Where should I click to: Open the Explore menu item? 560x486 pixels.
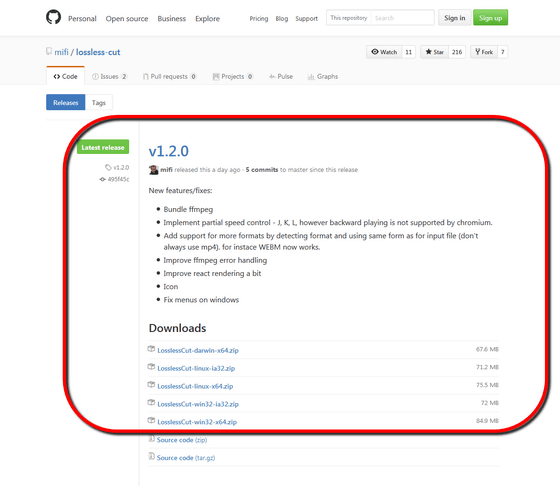[x=208, y=19]
